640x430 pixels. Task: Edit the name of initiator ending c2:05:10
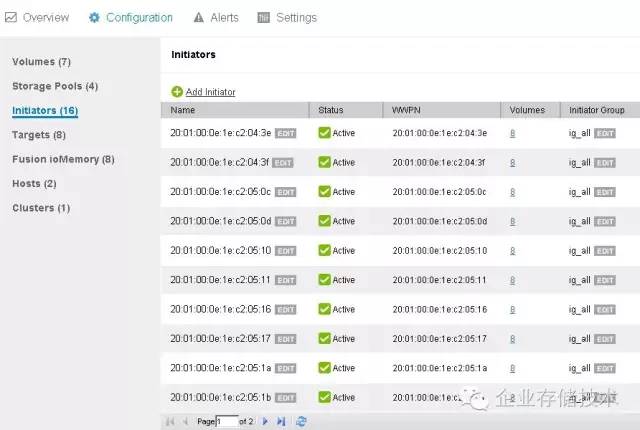(x=285, y=251)
